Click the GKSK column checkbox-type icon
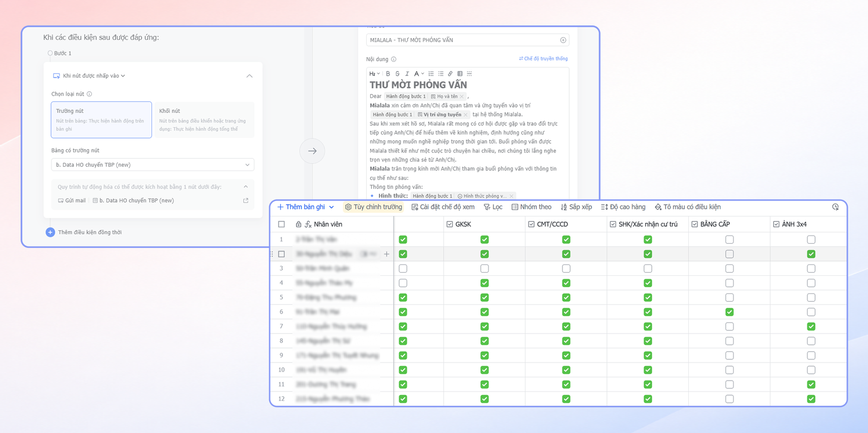 pyautogui.click(x=450, y=224)
